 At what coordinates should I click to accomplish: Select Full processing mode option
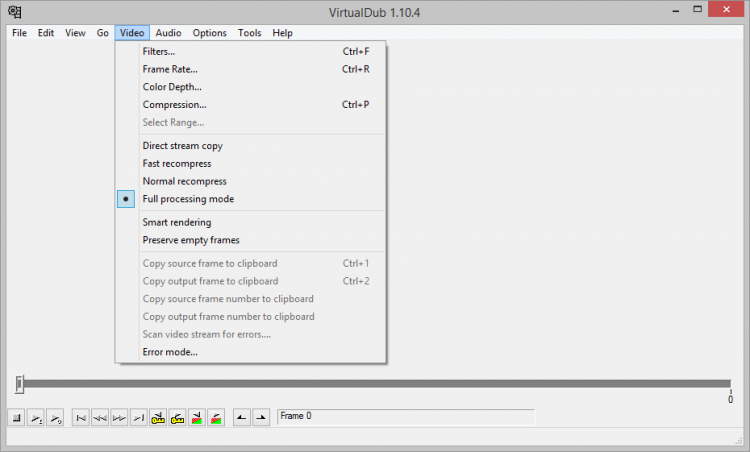251,199
